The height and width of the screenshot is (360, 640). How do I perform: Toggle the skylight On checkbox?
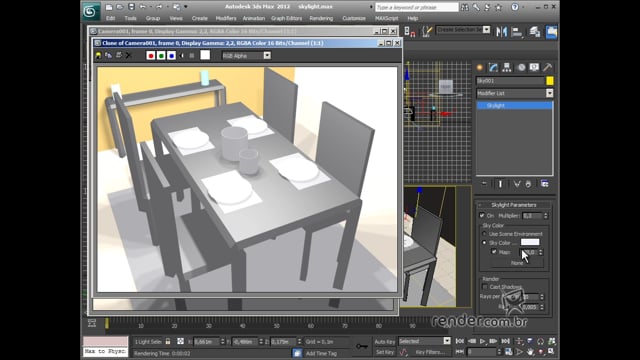coord(482,216)
